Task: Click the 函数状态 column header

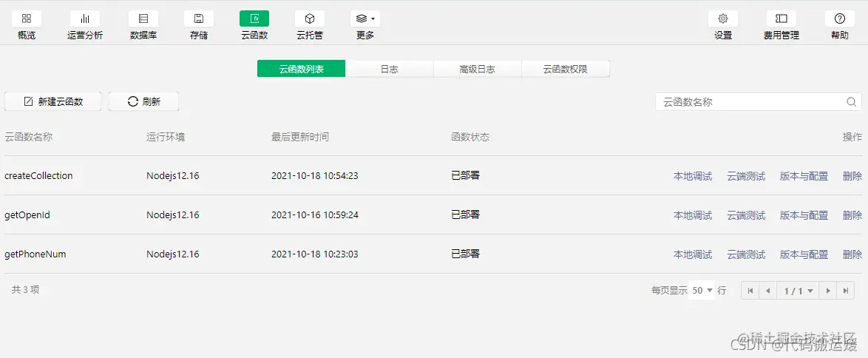Action: 470,137
